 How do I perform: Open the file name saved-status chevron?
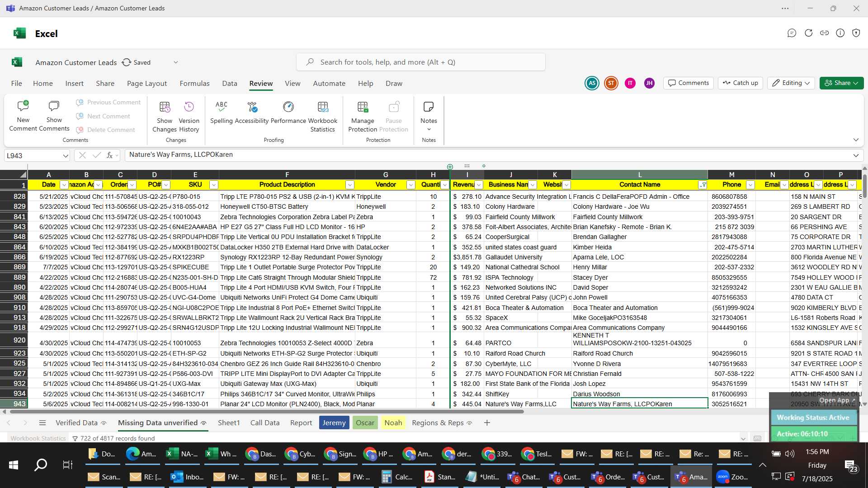pyautogui.click(x=176, y=62)
